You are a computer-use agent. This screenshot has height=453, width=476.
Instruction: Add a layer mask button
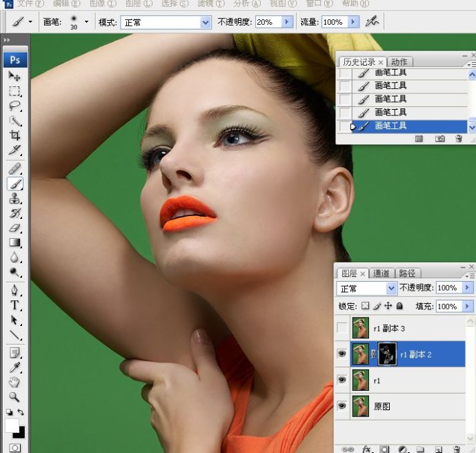coord(384,449)
